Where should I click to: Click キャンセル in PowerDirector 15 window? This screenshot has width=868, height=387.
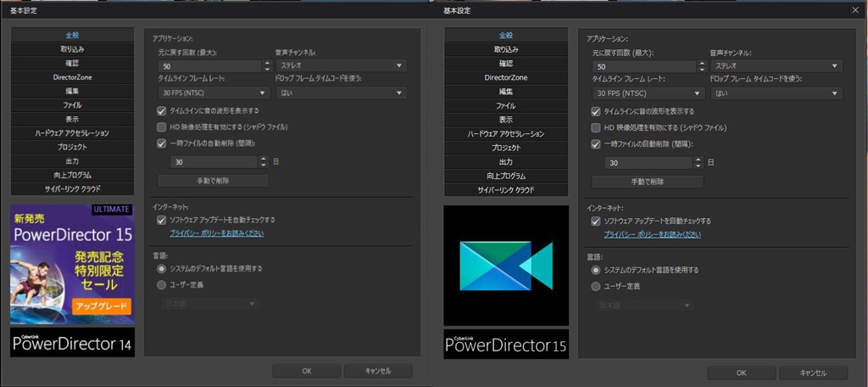coord(813,373)
